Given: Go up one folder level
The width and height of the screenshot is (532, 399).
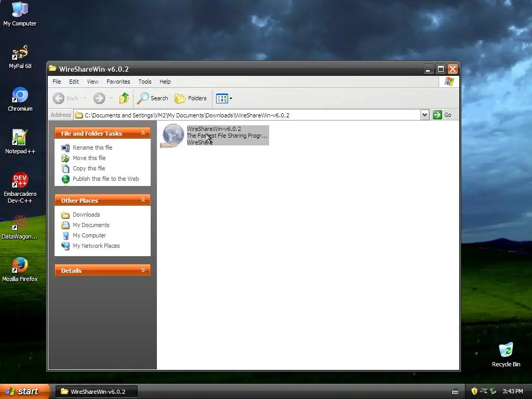Looking at the screenshot, I should [124, 98].
